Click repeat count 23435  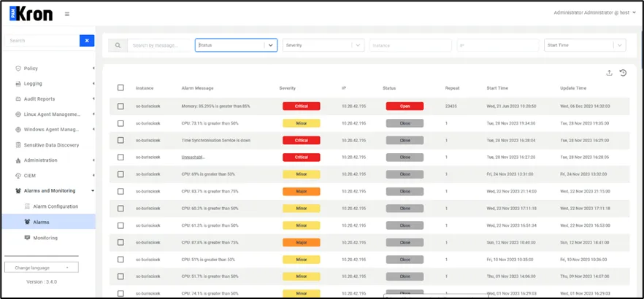[x=451, y=106]
